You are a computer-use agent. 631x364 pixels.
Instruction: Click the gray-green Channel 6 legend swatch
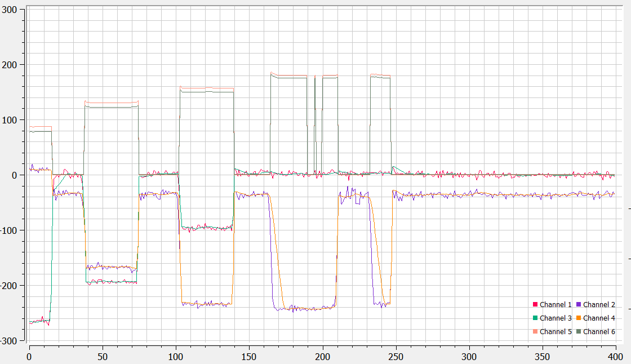pyautogui.click(x=579, y=332)
